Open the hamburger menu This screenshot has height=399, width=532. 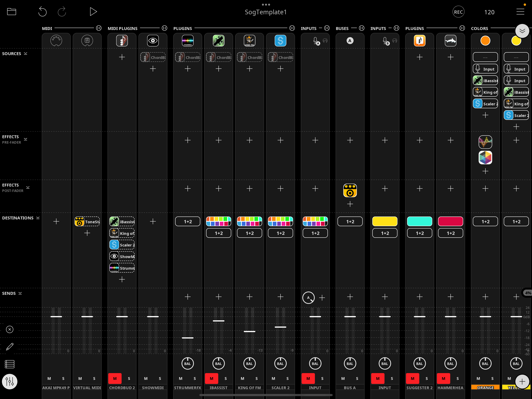(x=520, y=12)
